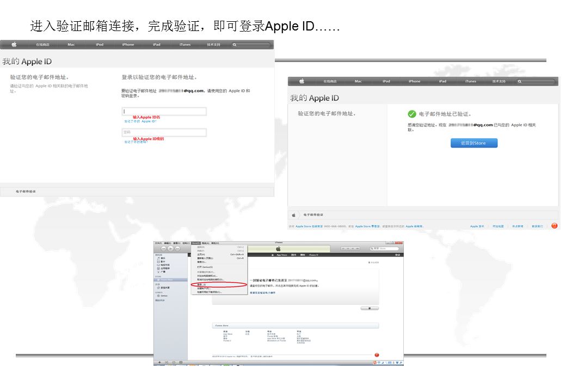
Task: Open forgot Apple ID link under name field
Action: coord(140,121)
